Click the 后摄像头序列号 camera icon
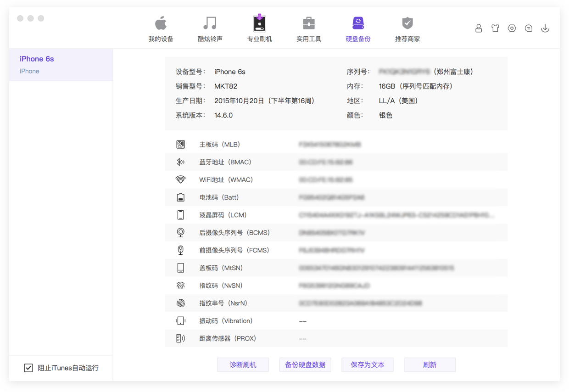This screenshot has width=569, height=392. click(x=181, y=233)
